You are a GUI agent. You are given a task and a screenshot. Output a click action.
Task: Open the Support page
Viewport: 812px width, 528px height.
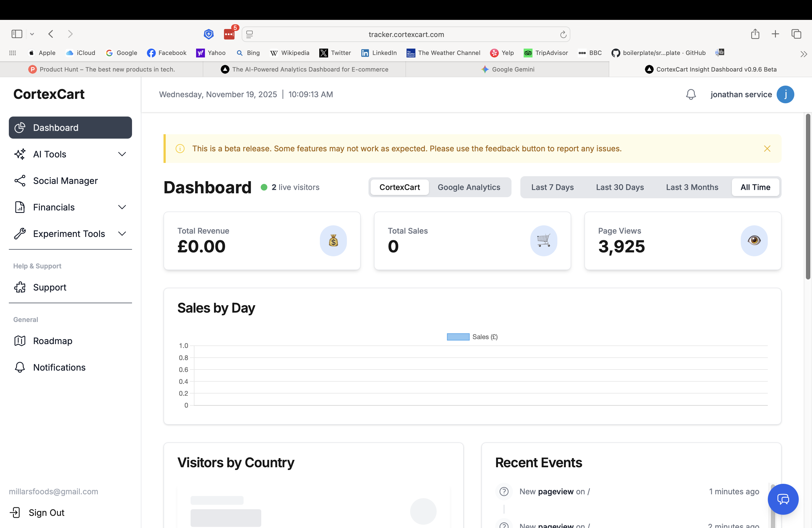click(x=49, y=287)
